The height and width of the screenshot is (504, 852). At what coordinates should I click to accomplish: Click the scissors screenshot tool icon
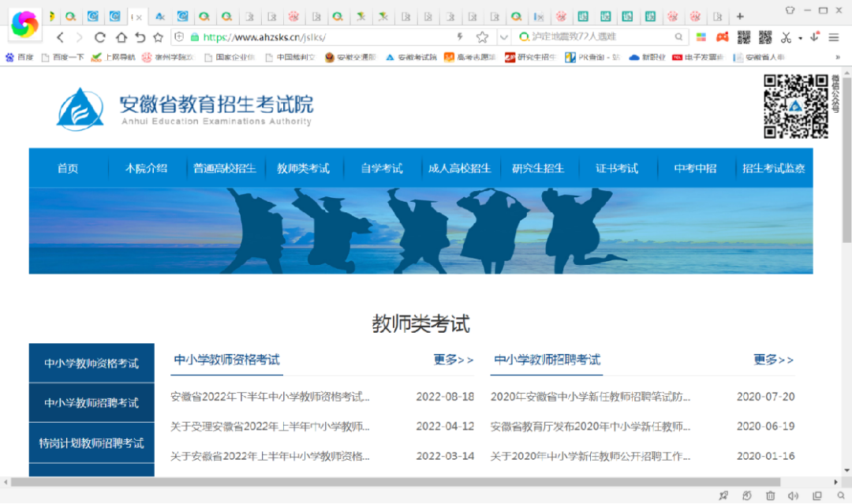pyautogui.click(x=786, y=37)
